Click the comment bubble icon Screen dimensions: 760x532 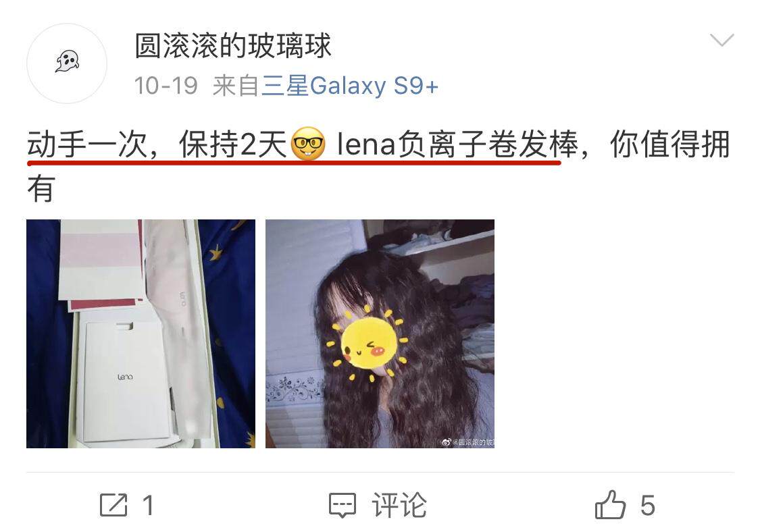click(x=343, y=506)
